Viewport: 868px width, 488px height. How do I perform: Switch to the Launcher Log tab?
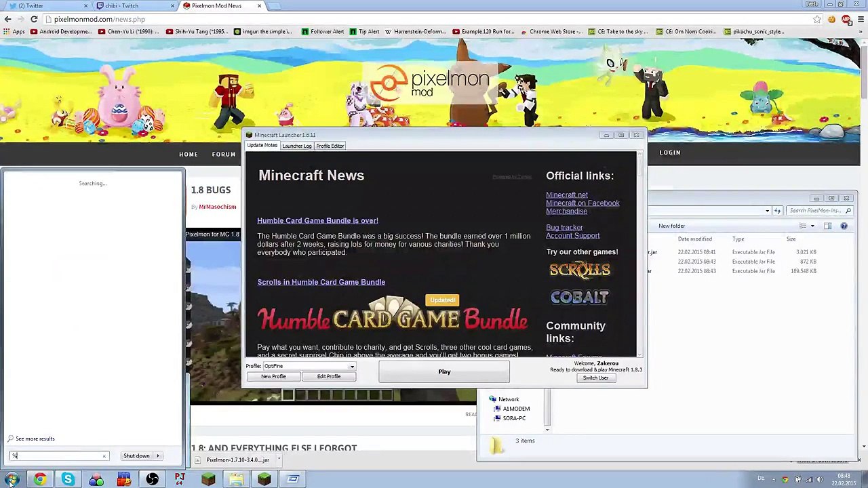(296, 146)
